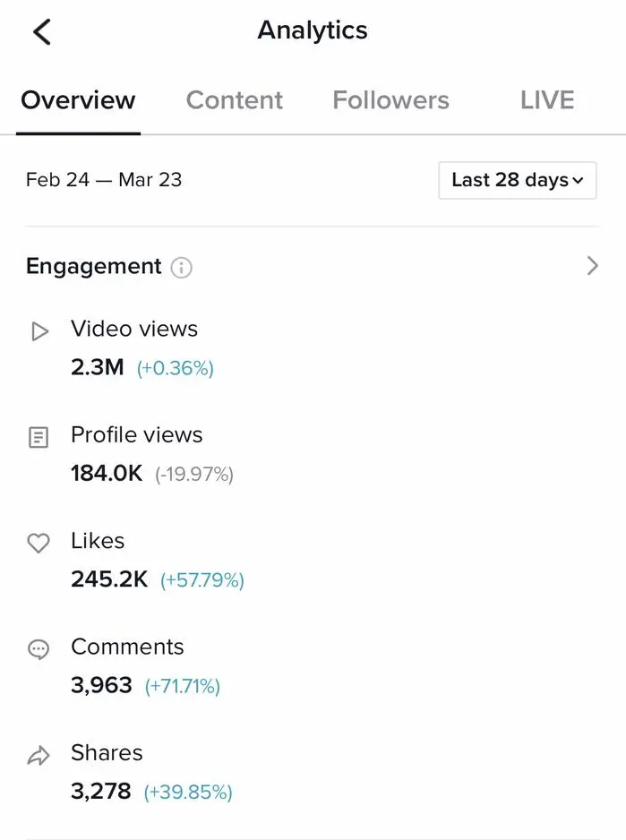This screenshot has width=626, height=840.
Task: Click the Video views play icon
Action: [39, 331]
